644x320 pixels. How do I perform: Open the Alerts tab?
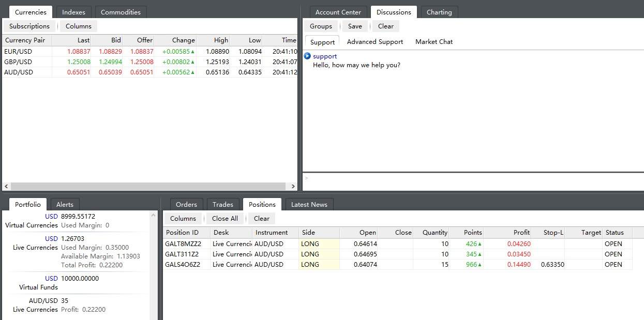coord(65,204)
